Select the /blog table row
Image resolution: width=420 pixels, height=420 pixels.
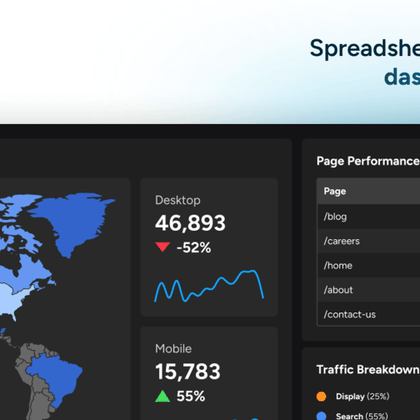pos(369,216)
